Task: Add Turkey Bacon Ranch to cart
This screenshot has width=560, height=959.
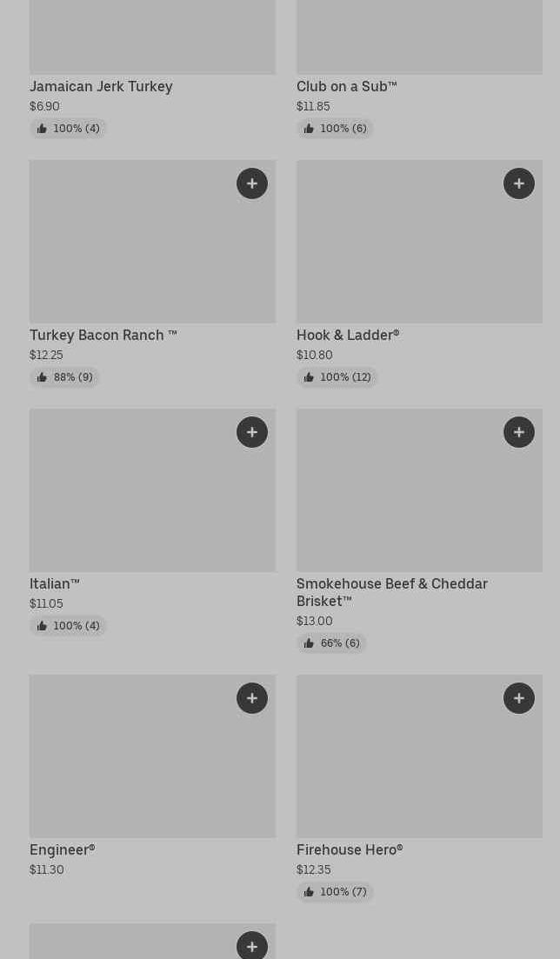Action: point(252,183)
